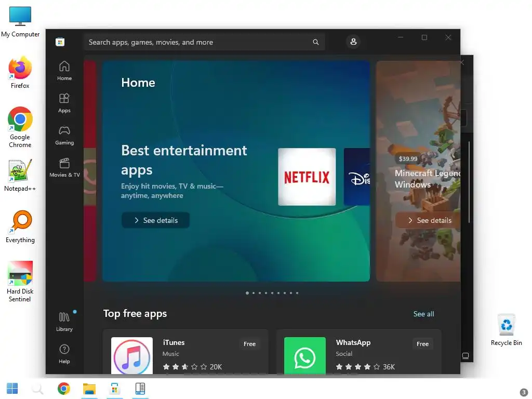The height and width of the screenshot is (399, 532).
Task: Click the iTunes app title
Action: tap(174, 342)
